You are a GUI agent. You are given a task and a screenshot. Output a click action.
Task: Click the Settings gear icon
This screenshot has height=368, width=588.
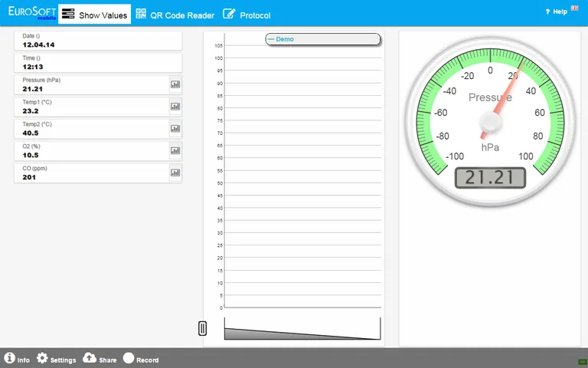[x=42, y=358]
